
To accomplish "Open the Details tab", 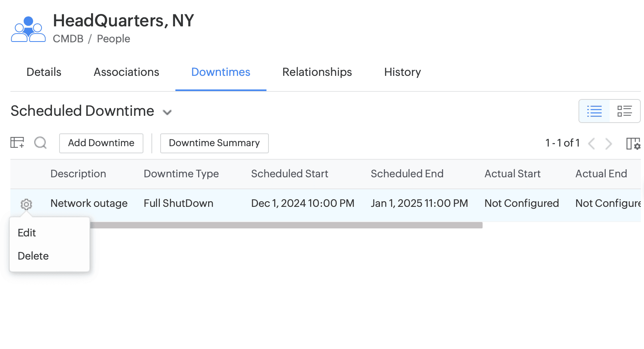I will coord(44,72).
